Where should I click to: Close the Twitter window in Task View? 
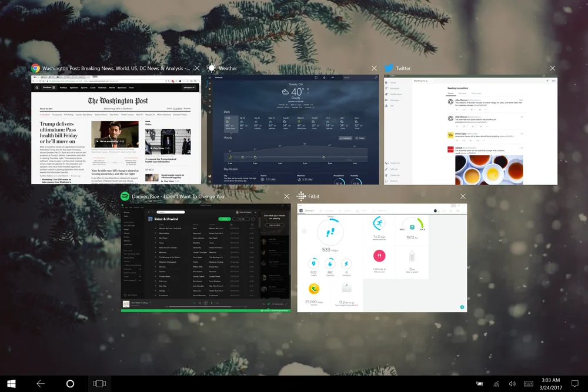[552, 68]
